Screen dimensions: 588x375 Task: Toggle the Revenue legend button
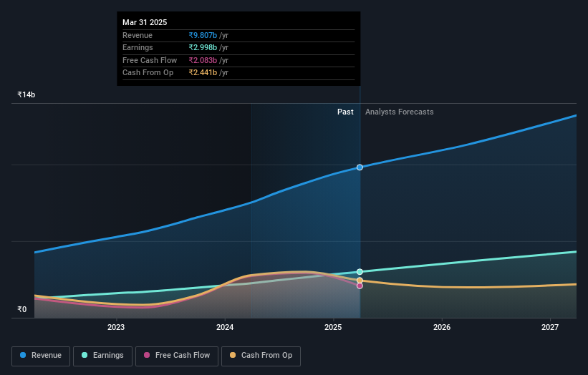point(41,356)
